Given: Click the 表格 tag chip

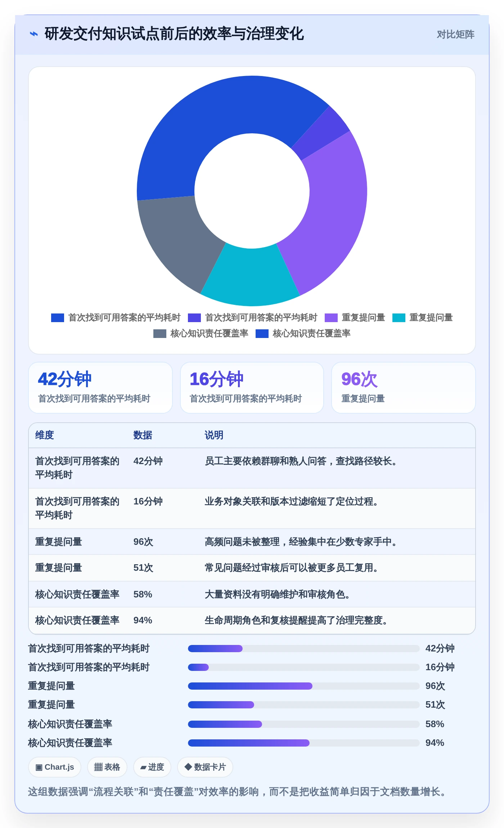Looking at the screenshot, I should 107,767.
